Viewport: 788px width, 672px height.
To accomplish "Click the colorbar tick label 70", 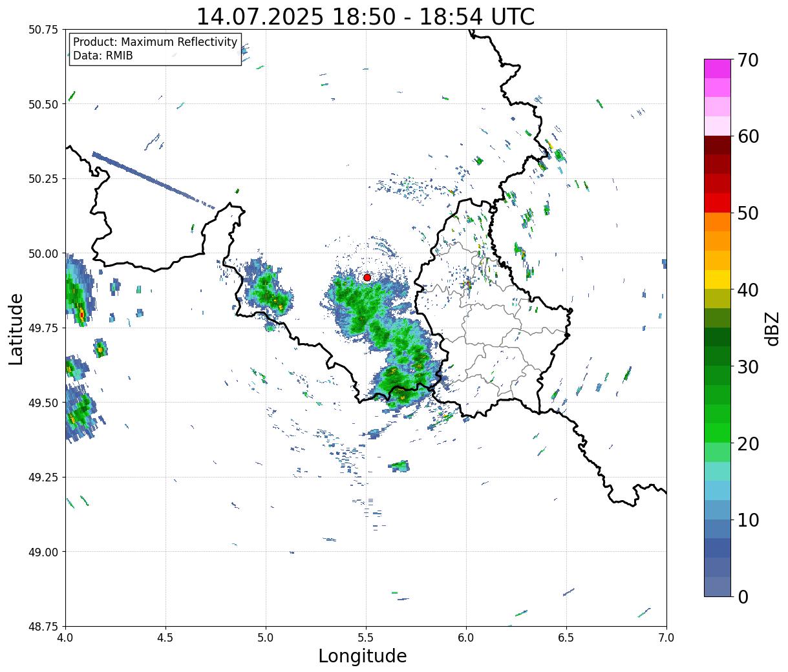I will pyautogui.click(x=747, y=60).
